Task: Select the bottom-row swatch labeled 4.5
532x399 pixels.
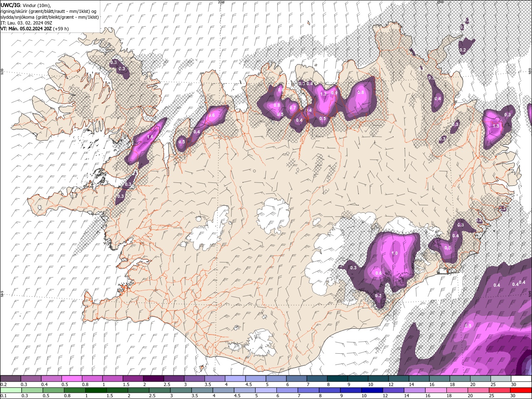Action: click(x=244, y=390)
